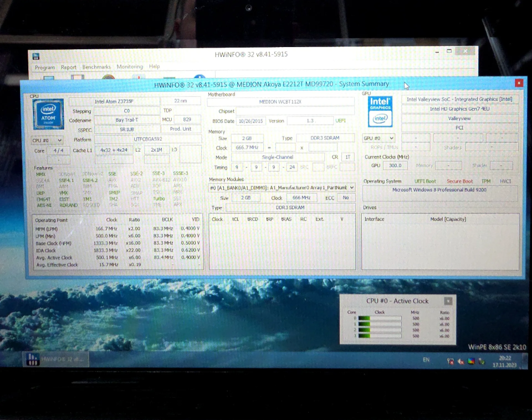Click the Platform field showing UTFCBGA592
This screenshot has width=532, height=420.
click(x=147, y=139)
